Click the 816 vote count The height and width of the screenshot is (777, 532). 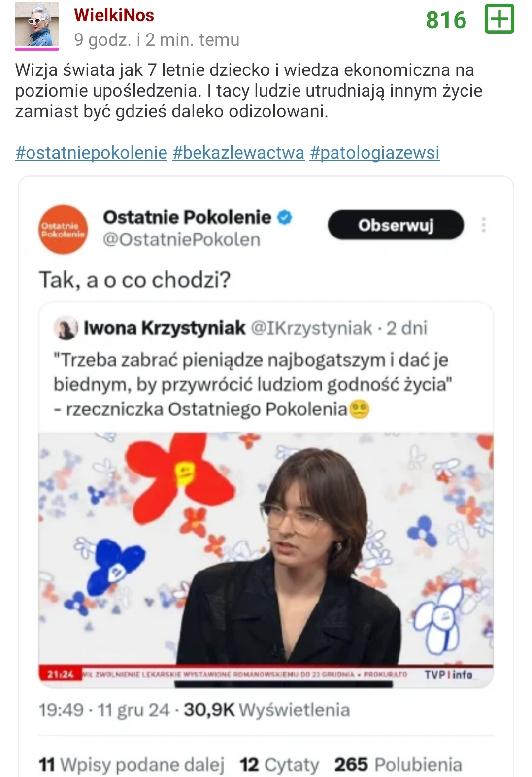point(446,20)
